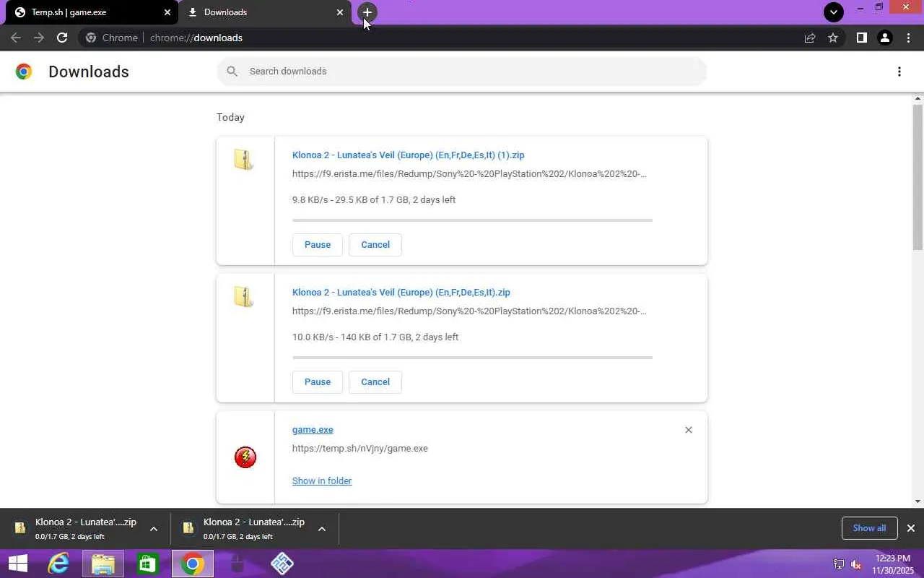Screen dimensions: 924x578
Task: Launch Internet Explorer from the taskbar
Action: 58,564
